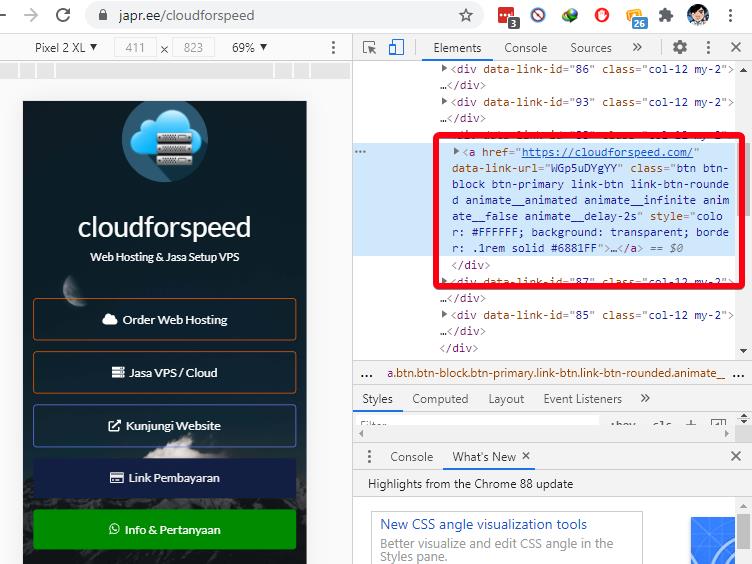Open actions dots beside selected node

coord(360,152)
